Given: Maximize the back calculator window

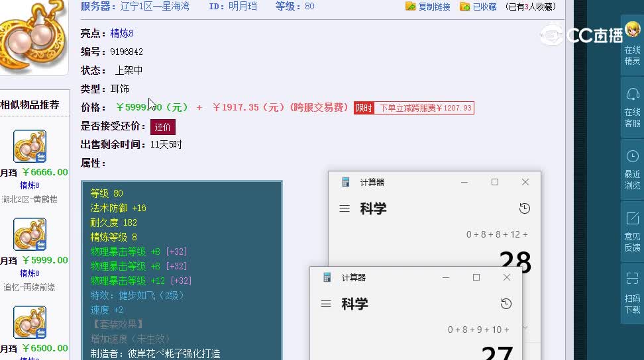Looking at the screenshot, I should (495, 182).
